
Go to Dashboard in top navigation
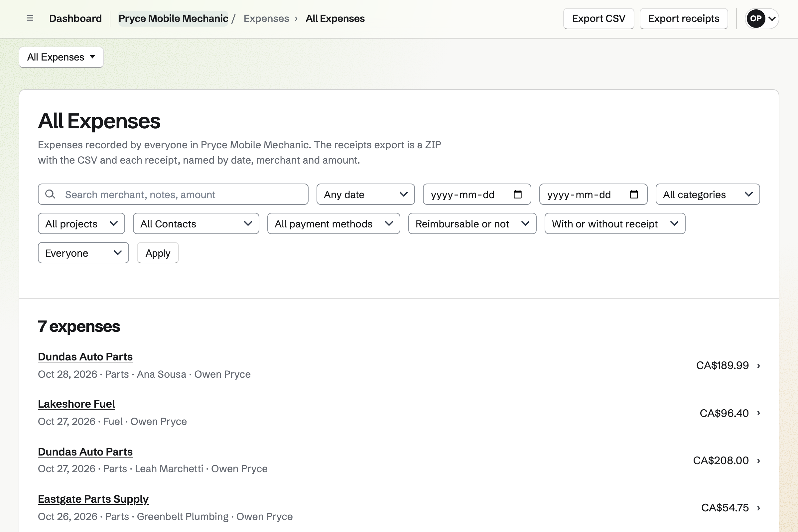[75, 18]
